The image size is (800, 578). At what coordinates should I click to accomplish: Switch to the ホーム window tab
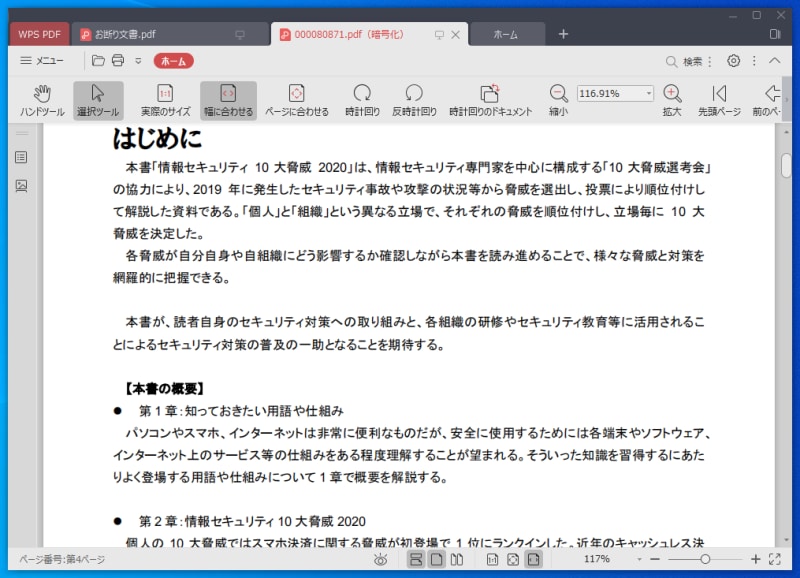[x=507, y=34]
